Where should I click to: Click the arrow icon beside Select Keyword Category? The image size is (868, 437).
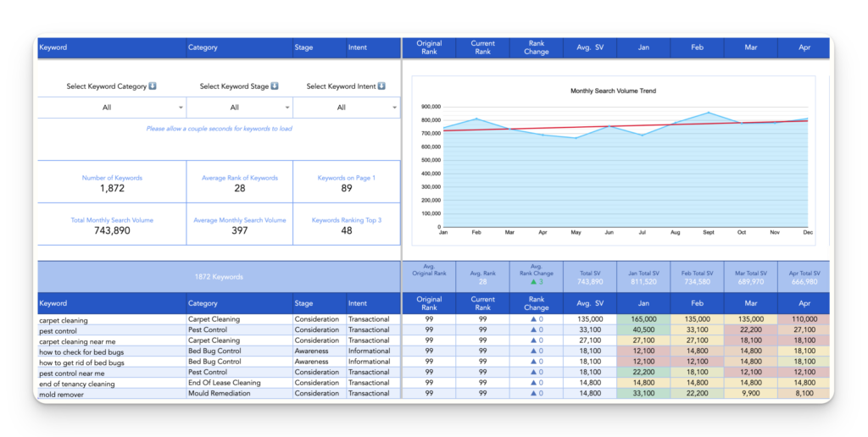coord(153,86)
